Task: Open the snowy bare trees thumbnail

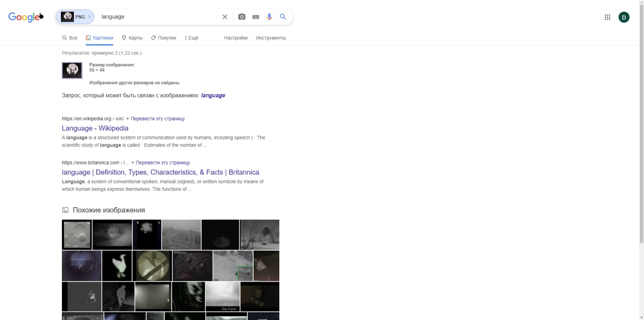Action: click(260, 234)
